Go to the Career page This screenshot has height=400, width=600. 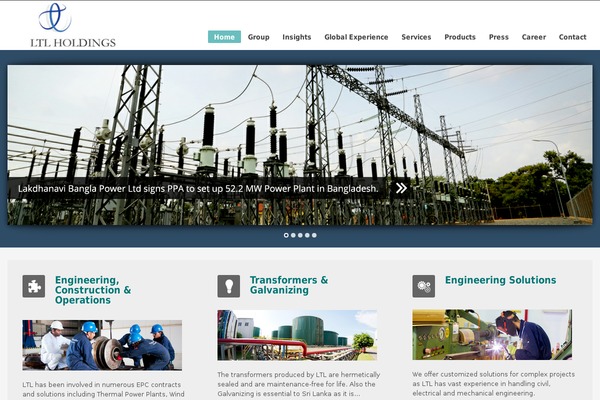coord(534,37)
